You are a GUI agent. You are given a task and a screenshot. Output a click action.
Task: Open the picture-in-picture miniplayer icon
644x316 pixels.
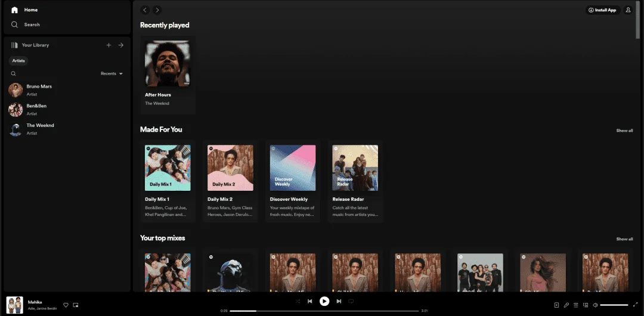point(76,305)
